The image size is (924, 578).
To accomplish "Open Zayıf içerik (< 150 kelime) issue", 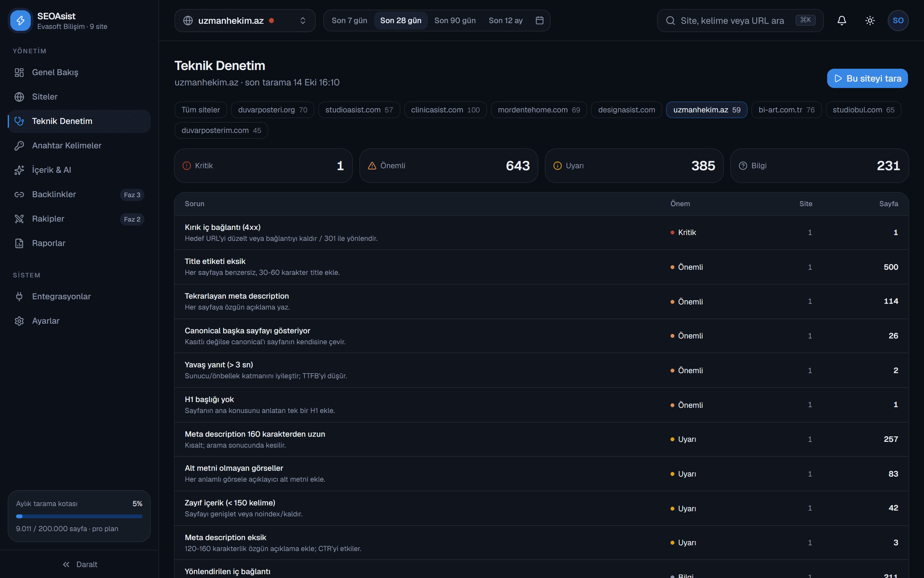I will point(542,508).
